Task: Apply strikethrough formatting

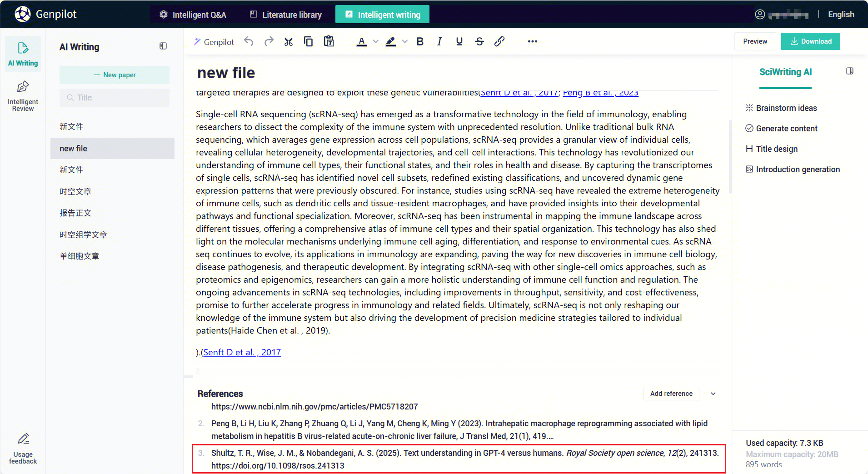Action: [479, 41]
